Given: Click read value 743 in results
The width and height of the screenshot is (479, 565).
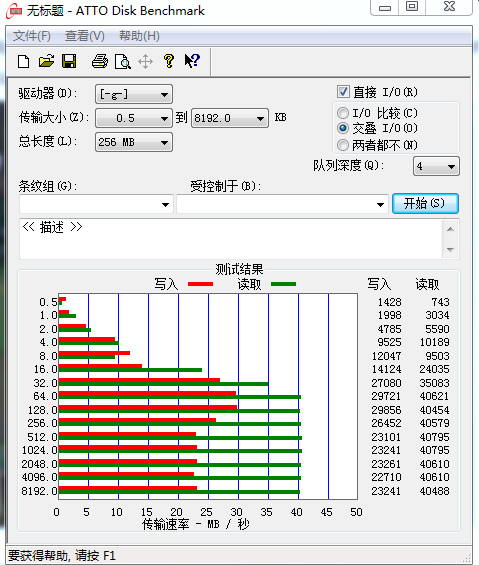Looking at the screenshot, I should pos(440,302).
